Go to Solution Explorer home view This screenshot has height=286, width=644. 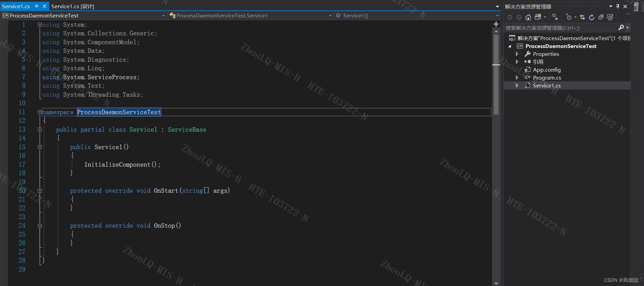tap(528, 17)
